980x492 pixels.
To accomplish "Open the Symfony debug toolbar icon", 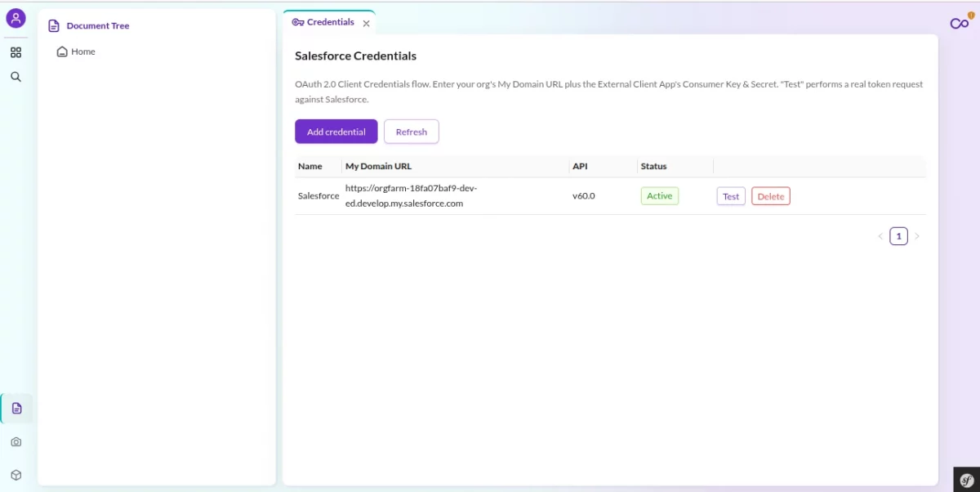I will (967, 480).
